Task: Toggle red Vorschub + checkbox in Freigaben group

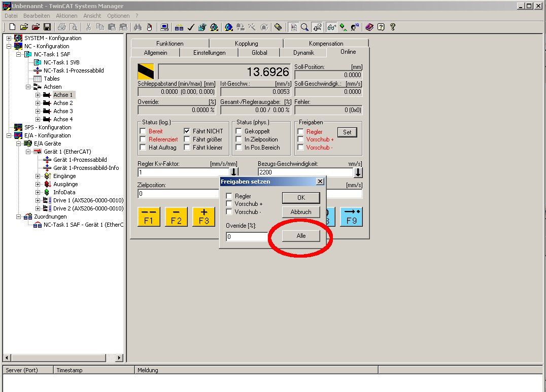Action: coord(300,139)
